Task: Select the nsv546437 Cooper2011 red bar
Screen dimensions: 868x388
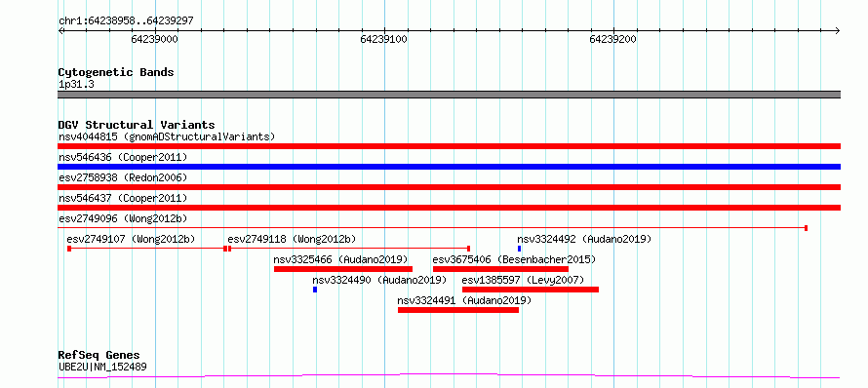Action: [449, 208]
